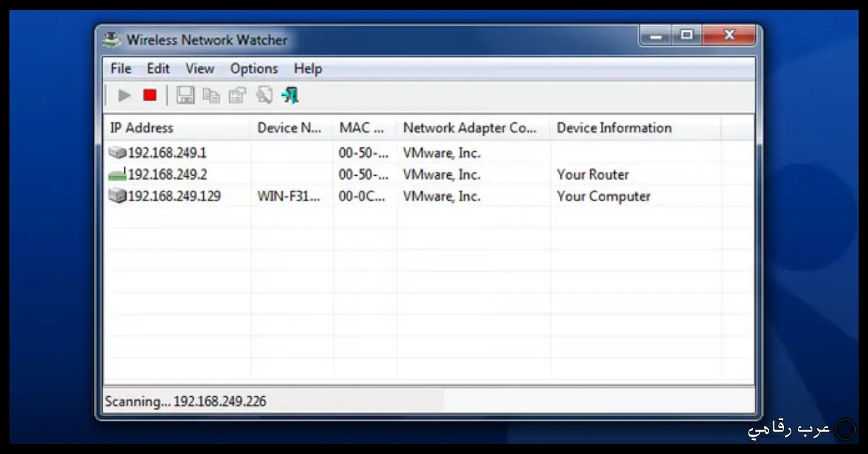Select the device named WIN-F31
This screenshot has width=868, height=454.
[288, 196]
